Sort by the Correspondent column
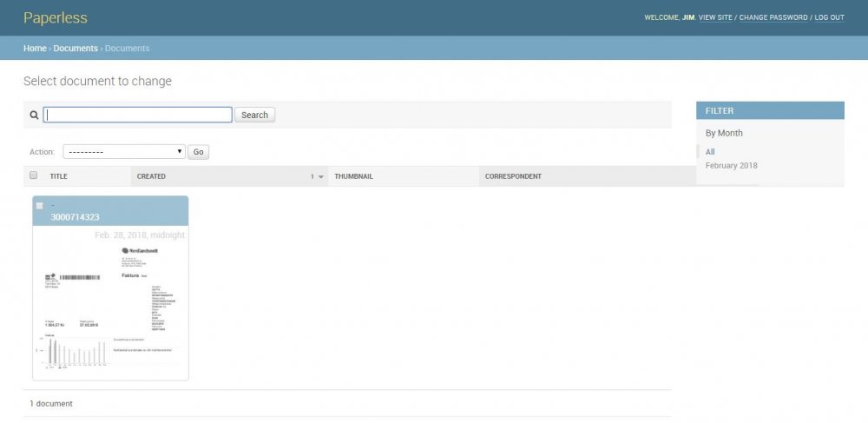The width and height of the screenshot is (868, 423). pyautogui.click(x=513, y=176)
